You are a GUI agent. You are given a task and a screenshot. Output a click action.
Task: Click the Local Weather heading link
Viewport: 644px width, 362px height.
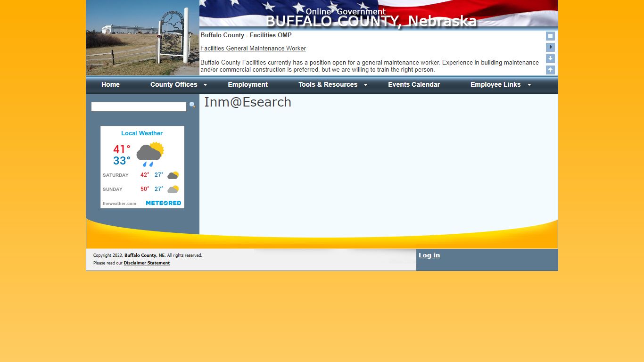[142, 133]
